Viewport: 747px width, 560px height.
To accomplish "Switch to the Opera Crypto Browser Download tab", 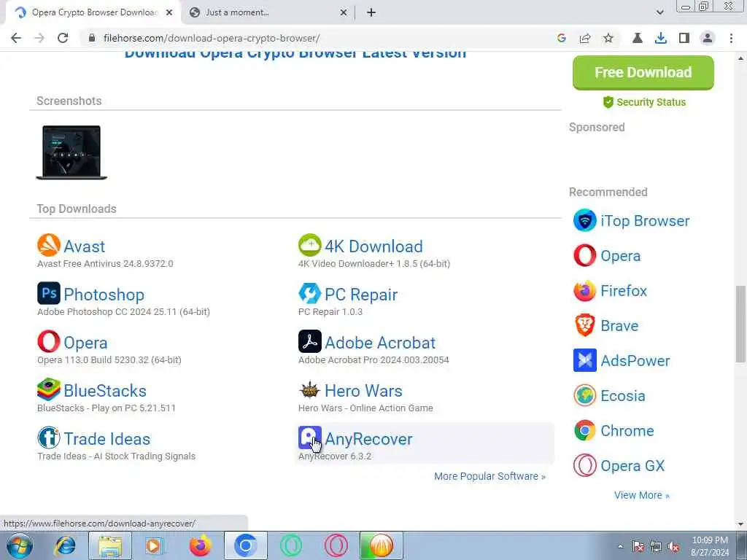I will tap(93, 12).
